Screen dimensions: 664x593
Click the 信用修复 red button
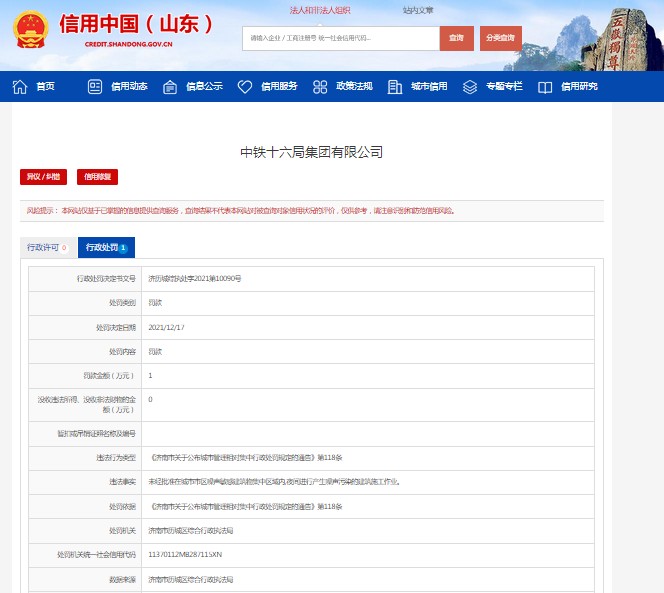pyautogui.click(x=99, y=177)
